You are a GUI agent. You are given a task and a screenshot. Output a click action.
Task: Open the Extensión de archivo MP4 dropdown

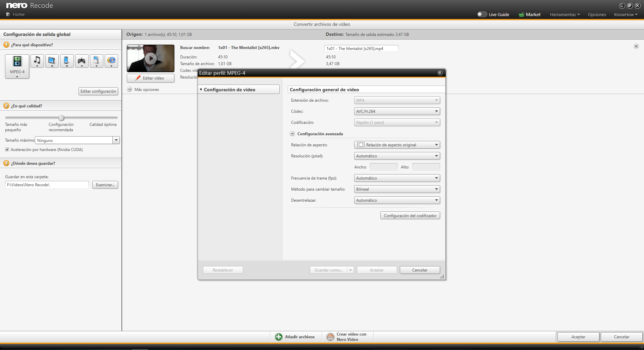point(397,100)
